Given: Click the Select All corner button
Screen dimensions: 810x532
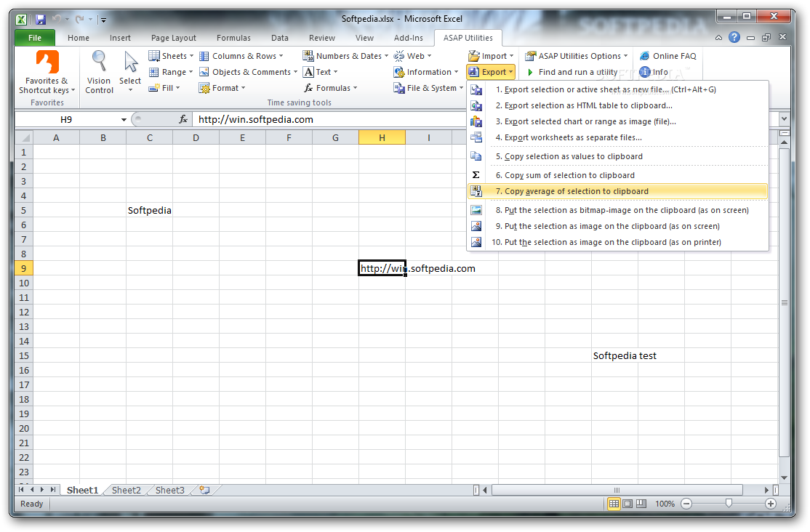Looking at the screenshot, I should pyautogui.click(x=24, y=138).
